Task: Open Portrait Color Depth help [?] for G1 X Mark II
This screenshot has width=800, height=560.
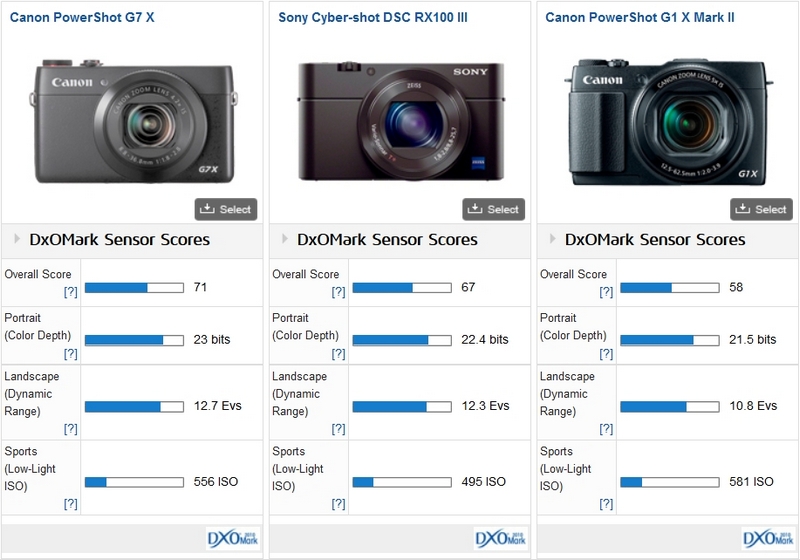Action: (x=606, y=353)
